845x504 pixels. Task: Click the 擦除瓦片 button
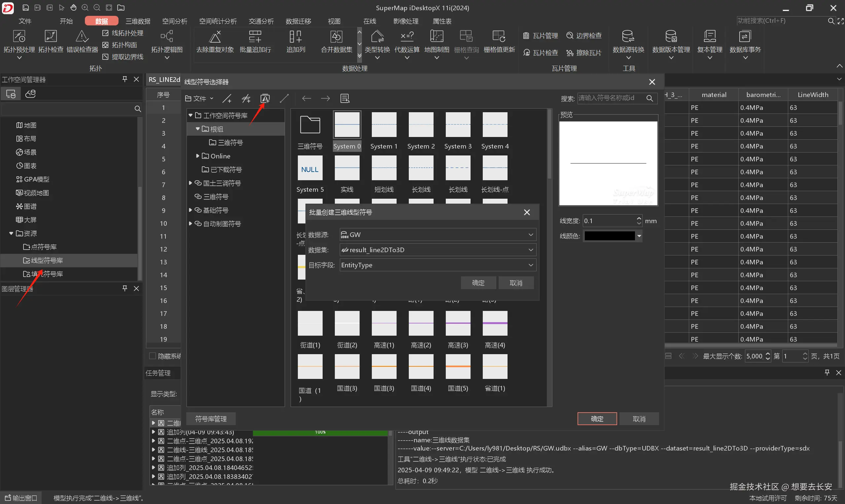[584, 52]
